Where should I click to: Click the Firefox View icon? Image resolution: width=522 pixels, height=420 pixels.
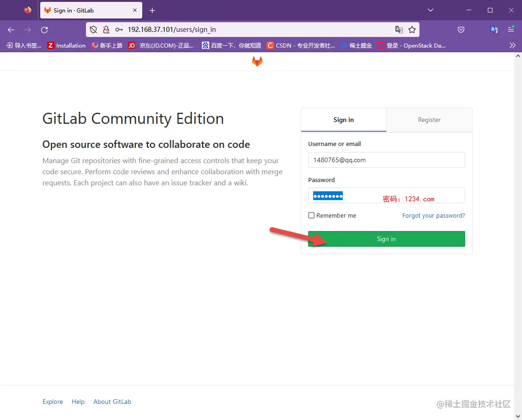click(28, 10)
